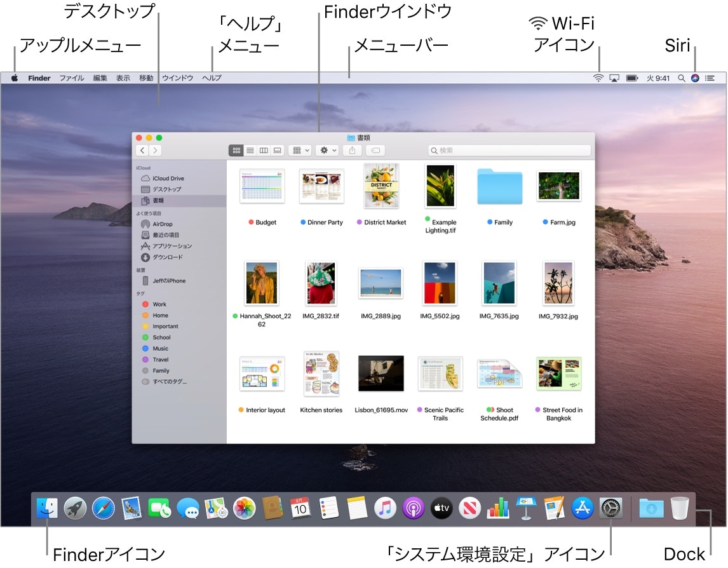728x568 pixels.
Task: Activate Siri from the menu bar
Action: (x=695, y=78)
